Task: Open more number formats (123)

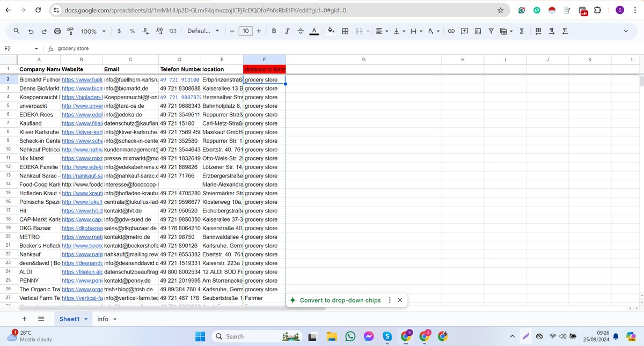Action: tap(172, 32)
